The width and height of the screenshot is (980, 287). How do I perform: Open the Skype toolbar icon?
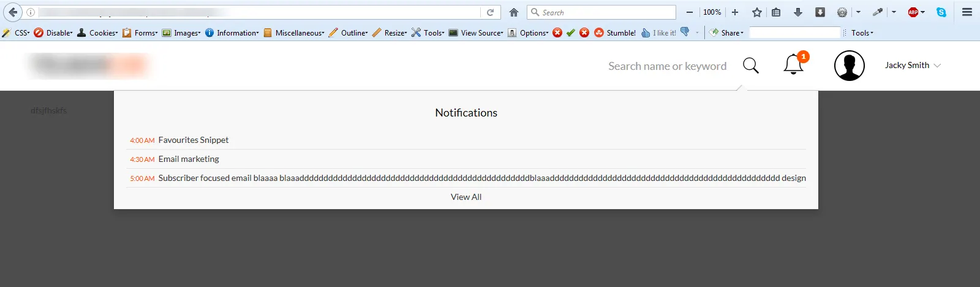[941, 12]
